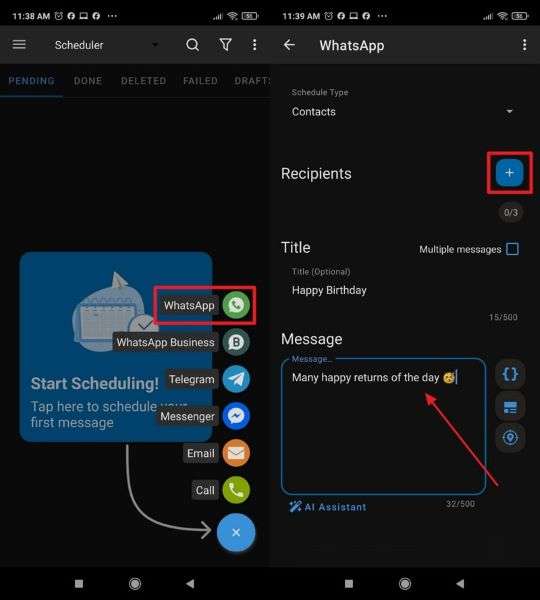Open the Scheduler dropdown in header
The width and height of the screenshot is (540, 600).
click(106, 45)
